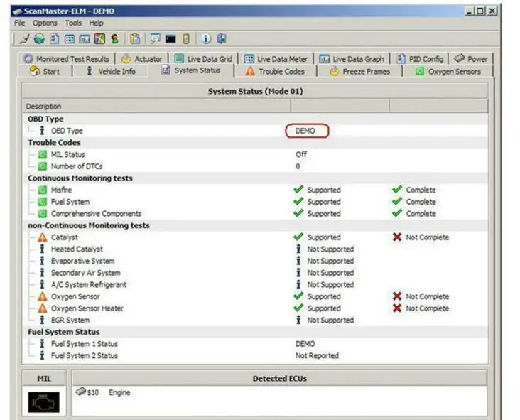Click the green globe toolbar icon

point(39,39)
